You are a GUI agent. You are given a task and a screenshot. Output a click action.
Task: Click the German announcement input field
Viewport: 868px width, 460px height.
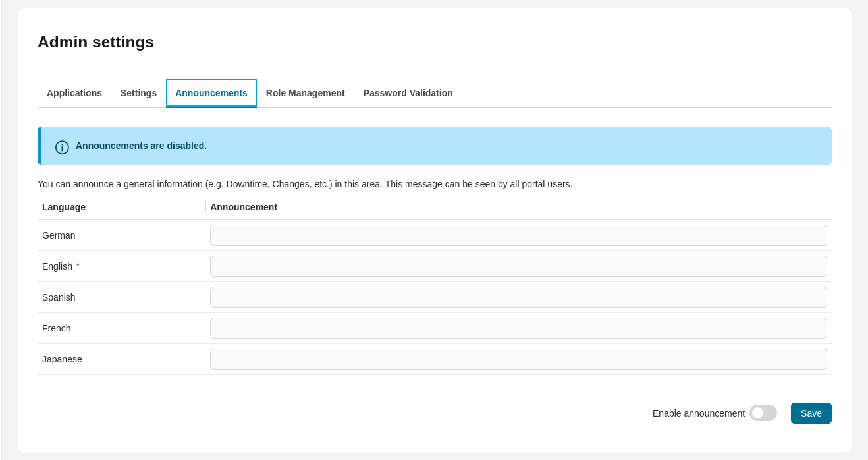(x=518, y=235)
